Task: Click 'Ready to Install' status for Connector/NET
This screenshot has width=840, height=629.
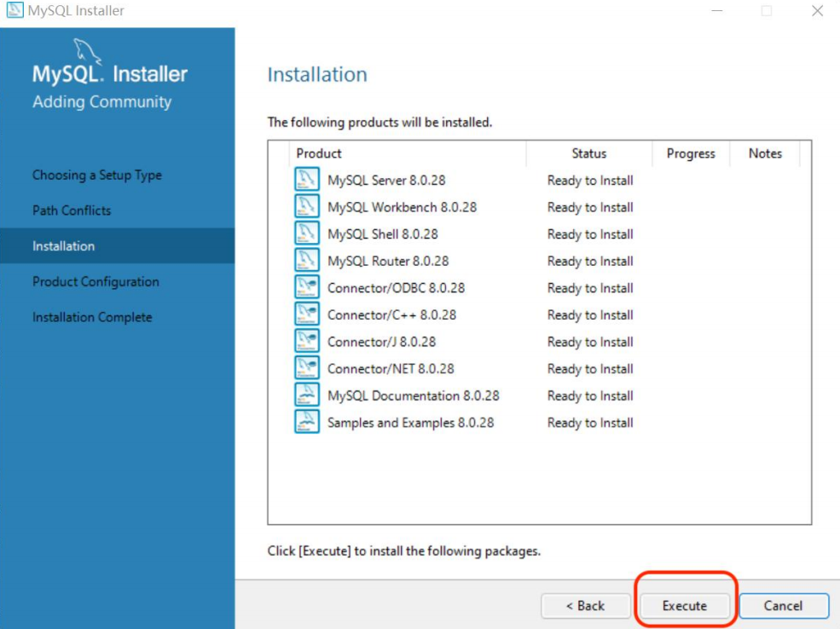Action: 590,369
